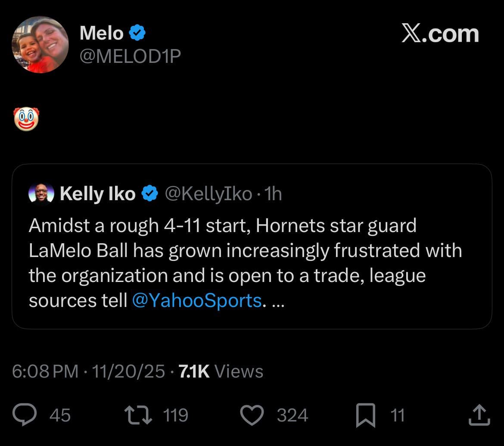Click the clown emoji in the post
The width and height of the screenshot is (504, 446).
pos(26,119)
